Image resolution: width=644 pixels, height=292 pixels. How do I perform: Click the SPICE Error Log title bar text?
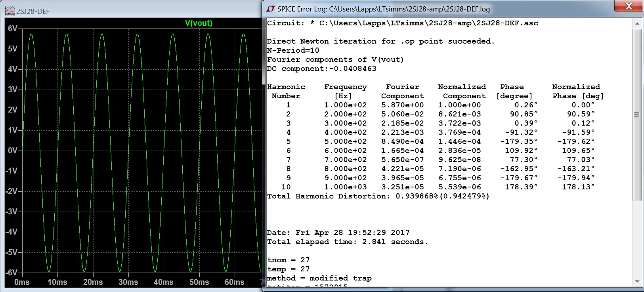384,9
